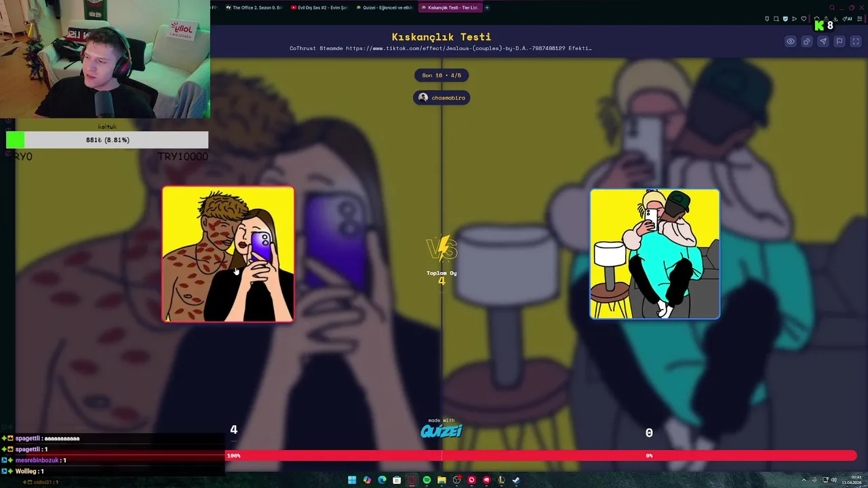Click the volume speaker tray icon
The width and height of the screenshot is (868, 488).
tap(833, 480)
